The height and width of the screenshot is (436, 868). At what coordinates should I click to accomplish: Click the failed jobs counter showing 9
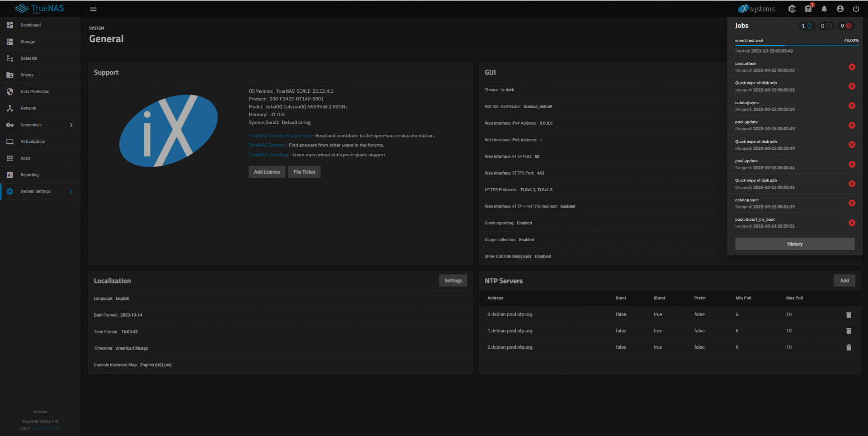click(x=846, y=26)
